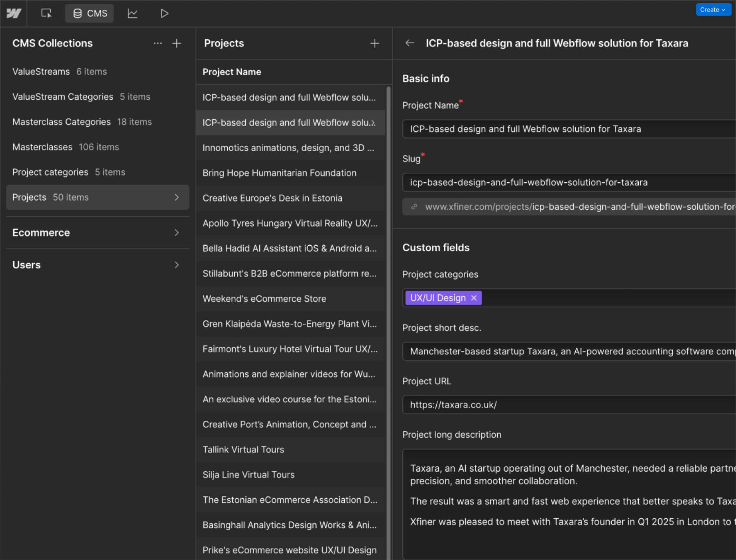Image resolution: width=736 pixels, height=560 pixels.
Task: Open CMS Collections more options menu
Action: click(x=158, y=43)
